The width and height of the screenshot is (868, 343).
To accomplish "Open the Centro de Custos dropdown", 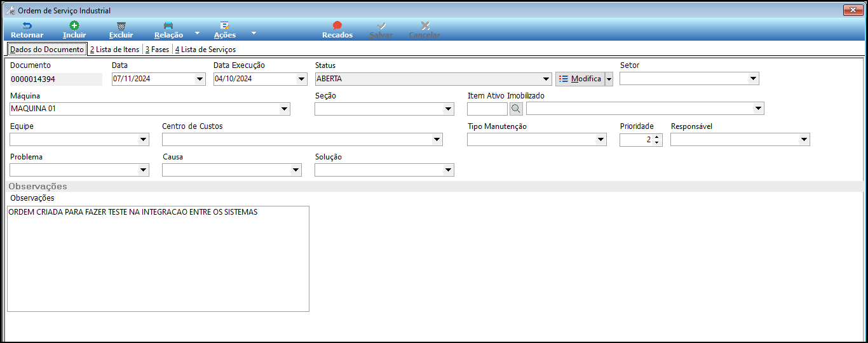I will tap(437, 140).
